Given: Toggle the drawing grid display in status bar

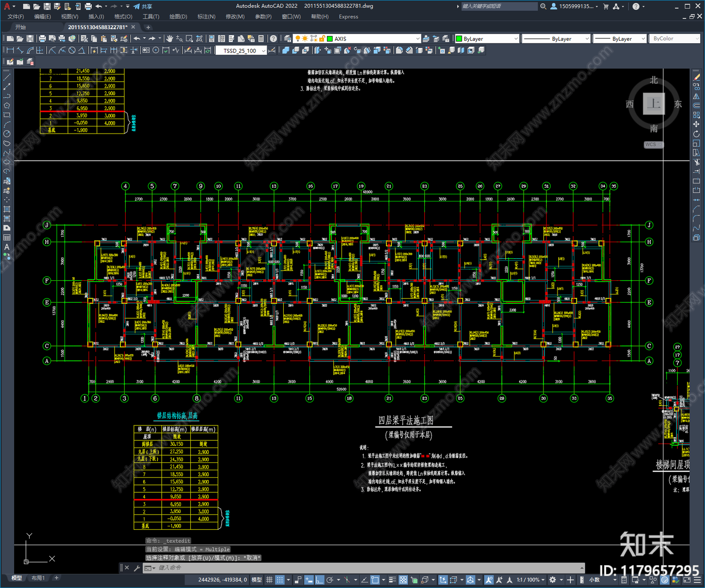Looking at the screenshot, I should pyautogui.click(x=269, y=580).
